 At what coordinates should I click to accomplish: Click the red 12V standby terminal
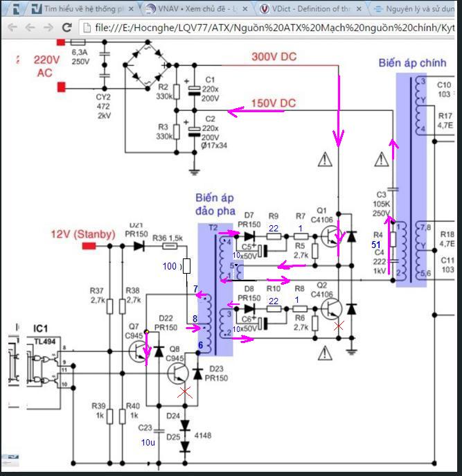pyautogui.click(x=89, y=246)
